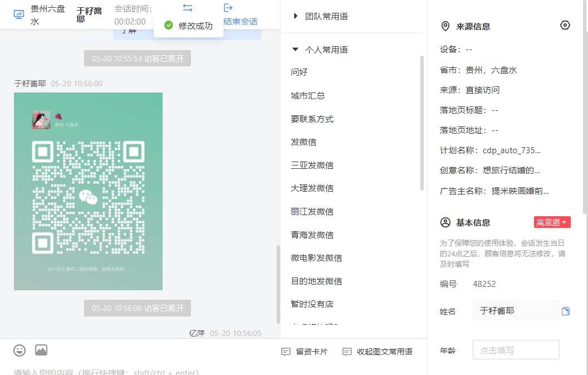Expand the 团队常用语 section
Image resolution: width=588 pixels, height=375 pixels.
(x=296, y=16)
